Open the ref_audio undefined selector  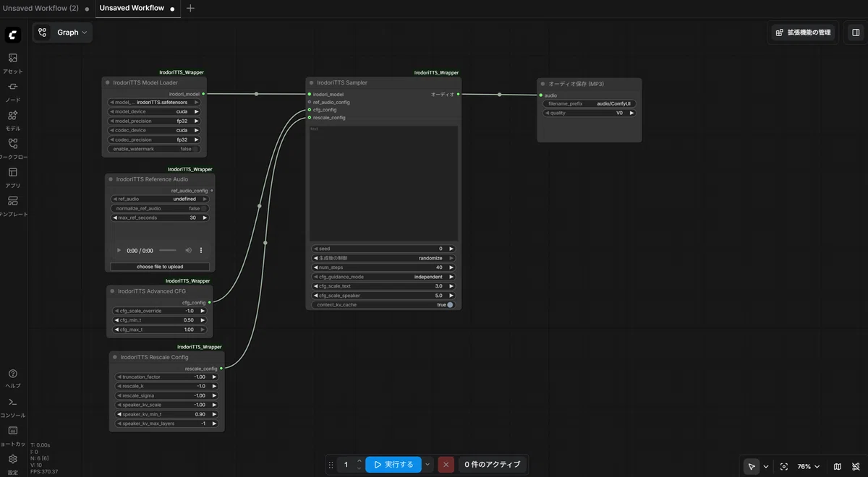[x=160, y=199]
